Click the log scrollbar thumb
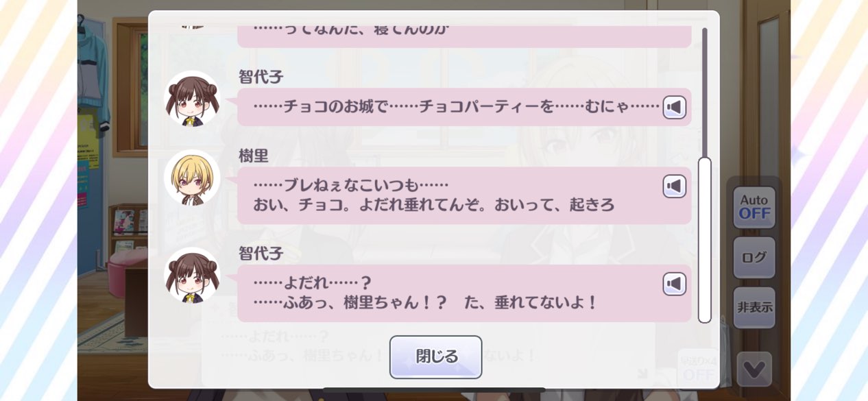This screenshot has width=868, height=401. coord(705,240)
